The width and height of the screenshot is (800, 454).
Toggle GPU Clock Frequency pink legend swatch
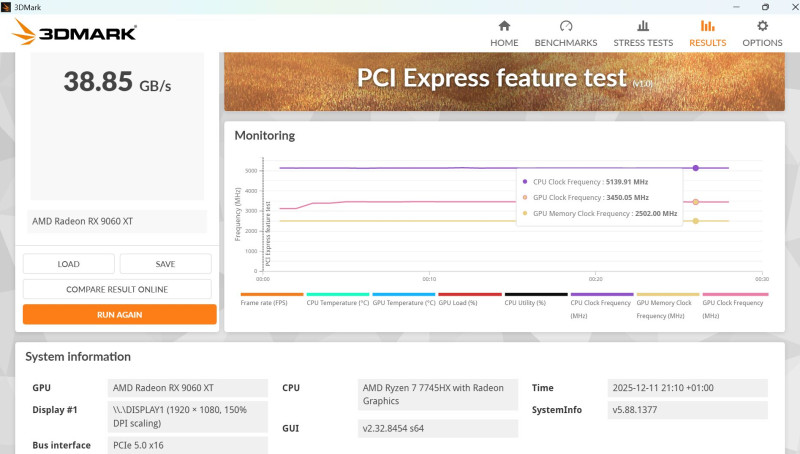tap(735, 294)
